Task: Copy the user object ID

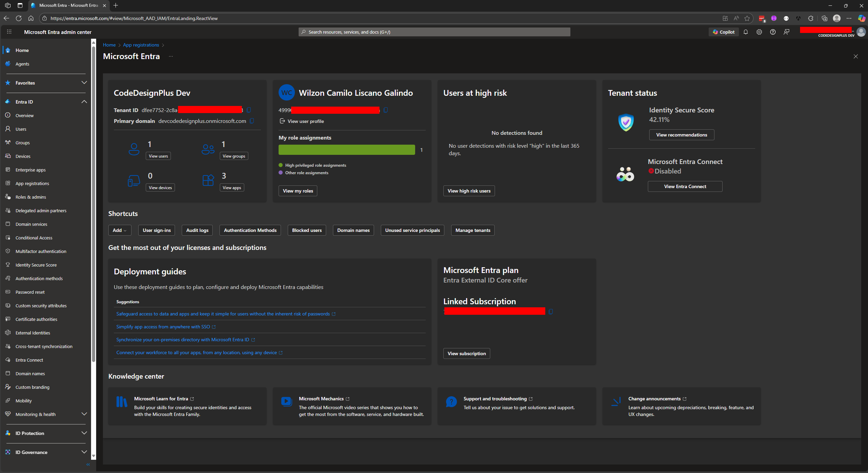Action: pos(386,110)
